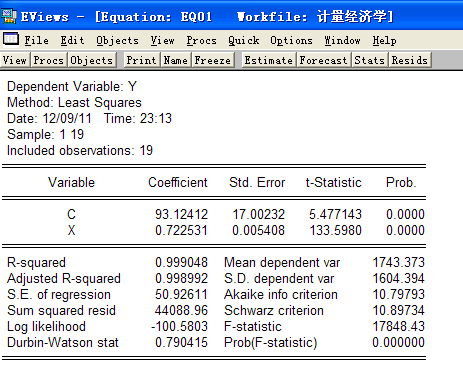The height and width of the screenshot is (379, 463).
Task: Click the Resids button
Action: coord(410,60)
